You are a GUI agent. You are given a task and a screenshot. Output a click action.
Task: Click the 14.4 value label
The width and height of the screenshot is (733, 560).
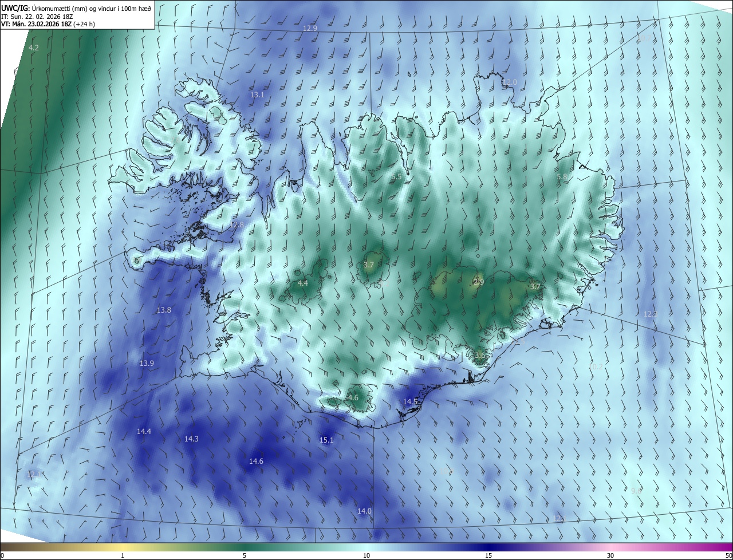tap(144, 431)
